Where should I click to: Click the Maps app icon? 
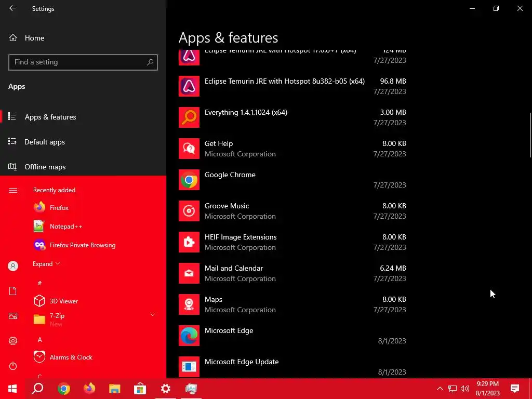click(189, 304)
